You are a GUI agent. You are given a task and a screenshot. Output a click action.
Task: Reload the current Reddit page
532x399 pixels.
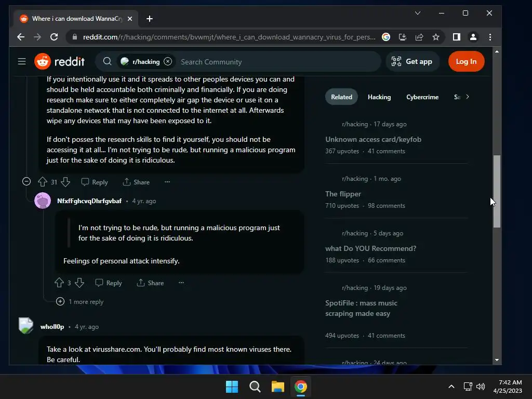(x=54, y=37)
